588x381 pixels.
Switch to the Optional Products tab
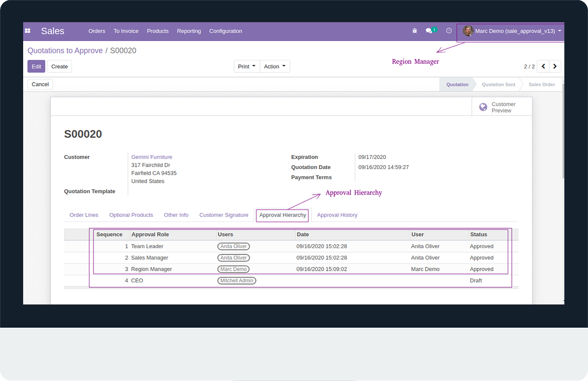131,215
